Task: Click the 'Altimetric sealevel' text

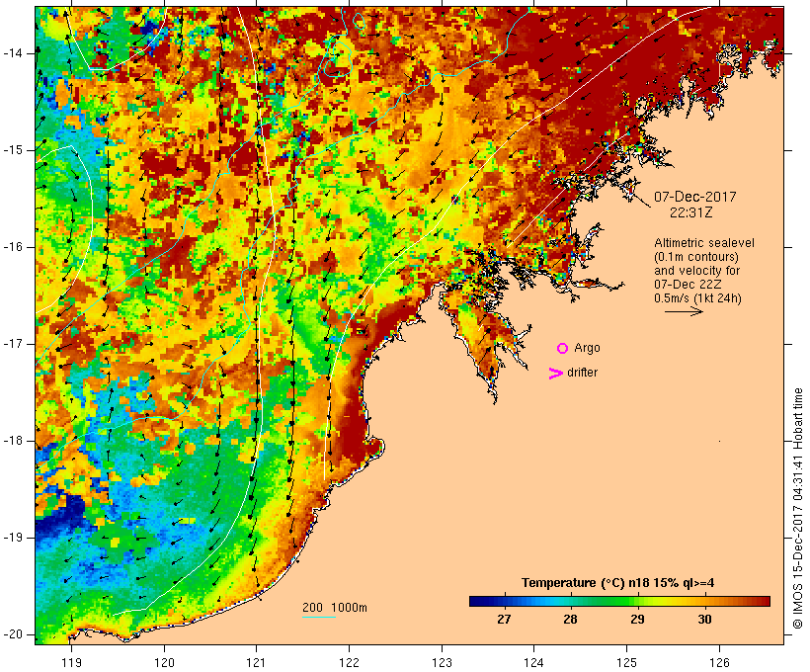Action: tap(704, 243)
